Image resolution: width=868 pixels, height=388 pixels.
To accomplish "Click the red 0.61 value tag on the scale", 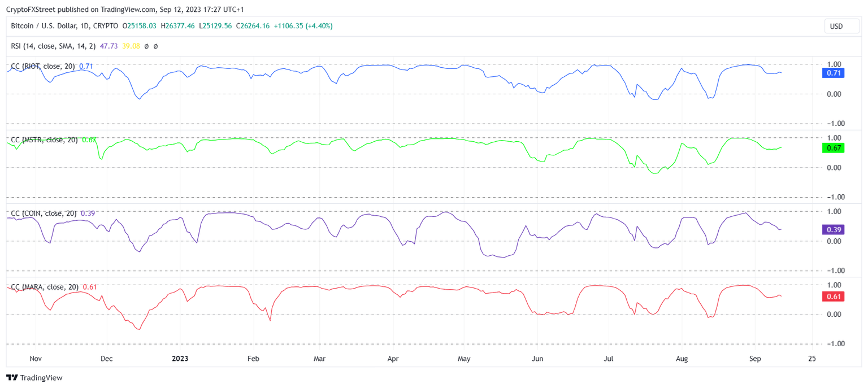I will [x=834, y=297].
